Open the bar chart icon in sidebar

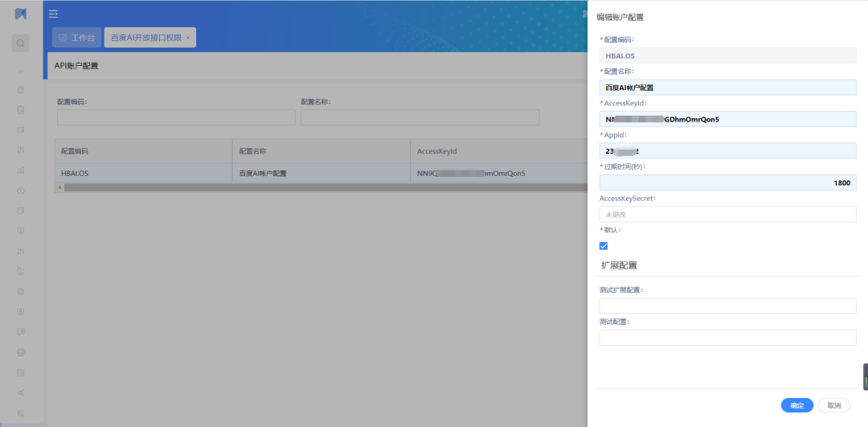point(21,170)
